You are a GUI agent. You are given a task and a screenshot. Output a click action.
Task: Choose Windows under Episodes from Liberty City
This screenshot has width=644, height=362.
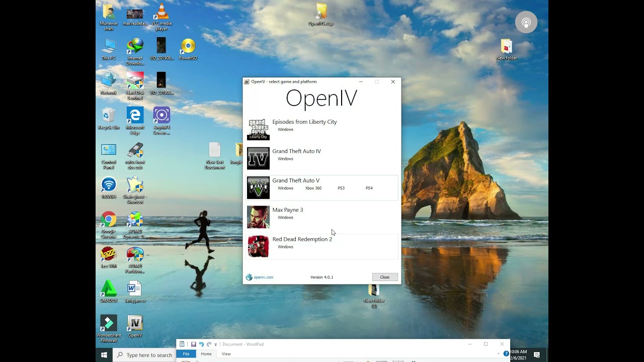pos(285,130)
